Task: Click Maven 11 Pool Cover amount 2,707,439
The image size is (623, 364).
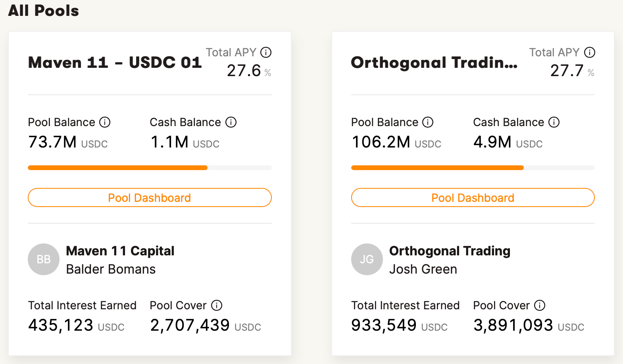Action: (190, 326)
